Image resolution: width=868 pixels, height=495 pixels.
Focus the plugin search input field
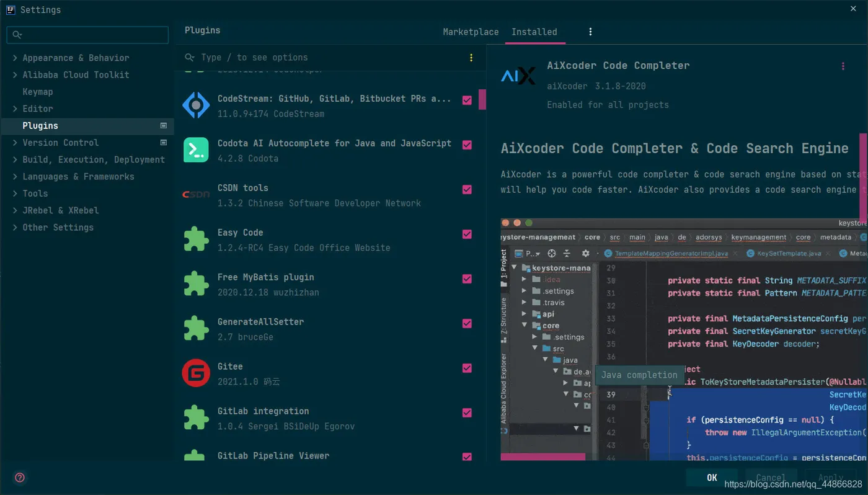click(x=331, y=58)
